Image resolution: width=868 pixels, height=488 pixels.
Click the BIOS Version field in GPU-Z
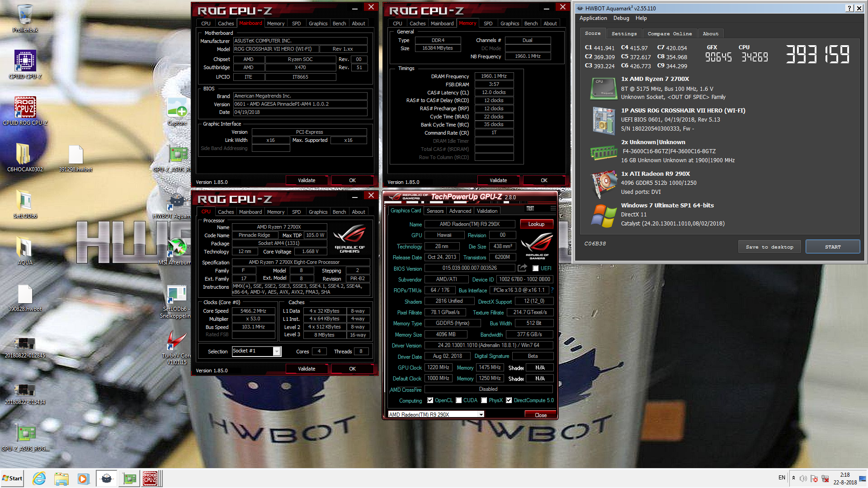470,268
